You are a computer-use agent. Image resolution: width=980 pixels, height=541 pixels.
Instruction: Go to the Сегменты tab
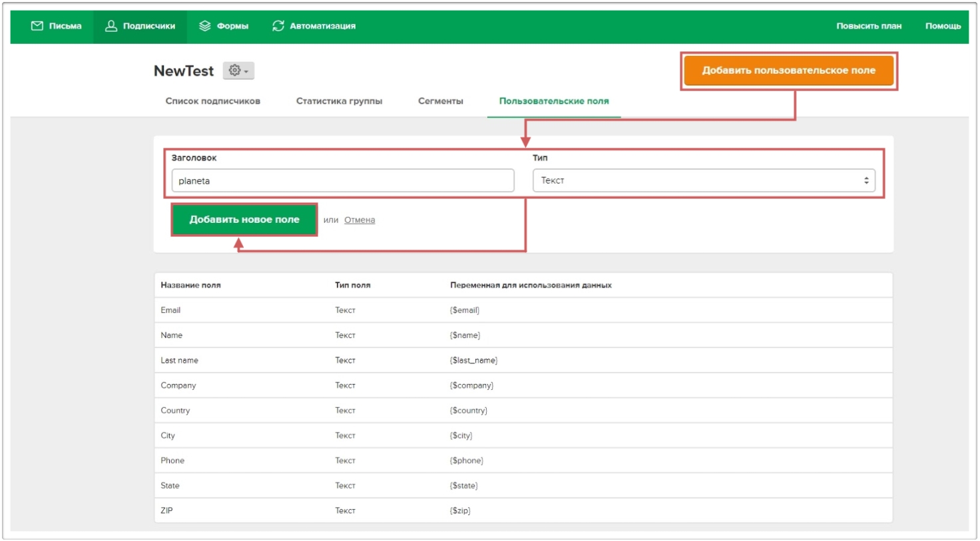click(x=440, y=101)
